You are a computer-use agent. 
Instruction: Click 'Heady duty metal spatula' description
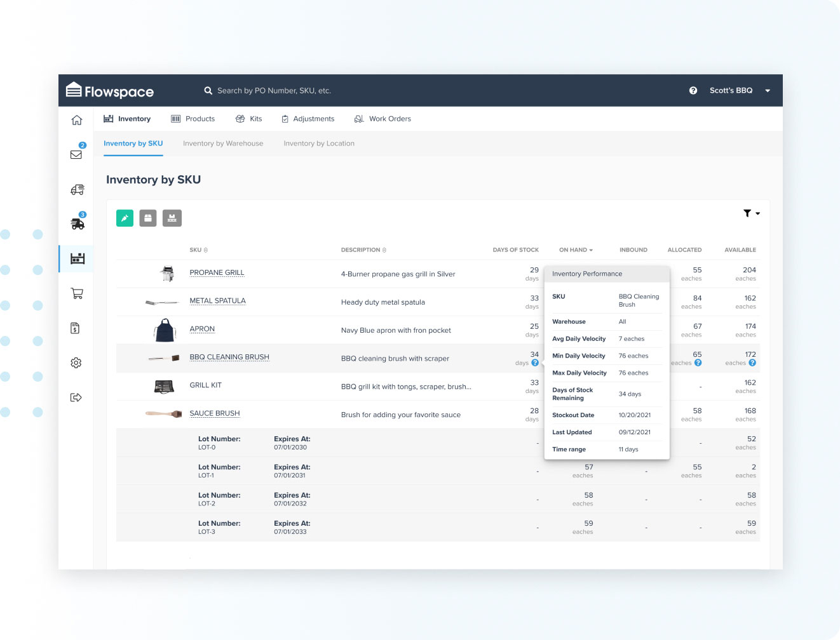point(383,302)
